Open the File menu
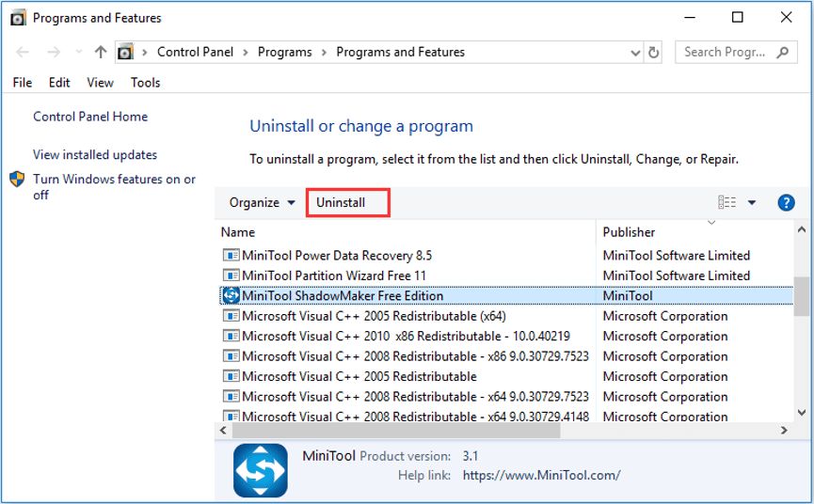This screenshot has height=504, width=814. tap(23, 83)
